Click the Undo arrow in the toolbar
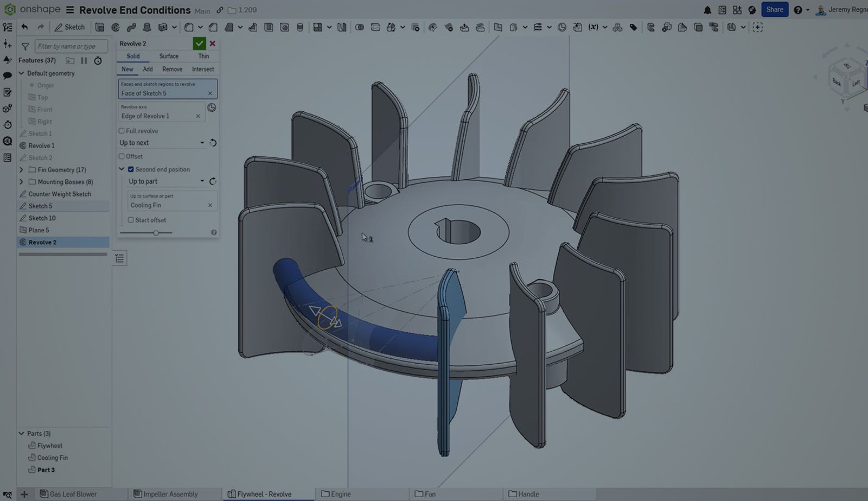 tap(25, 27)
